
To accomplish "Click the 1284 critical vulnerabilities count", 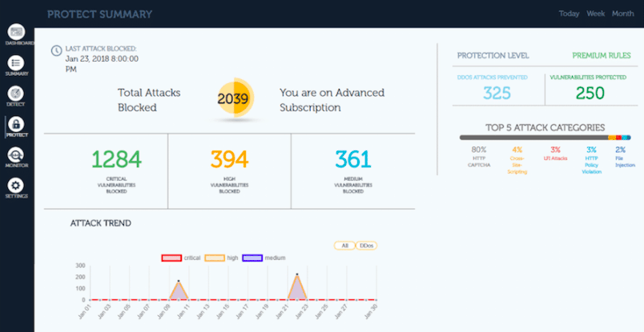I will (117, 159).
